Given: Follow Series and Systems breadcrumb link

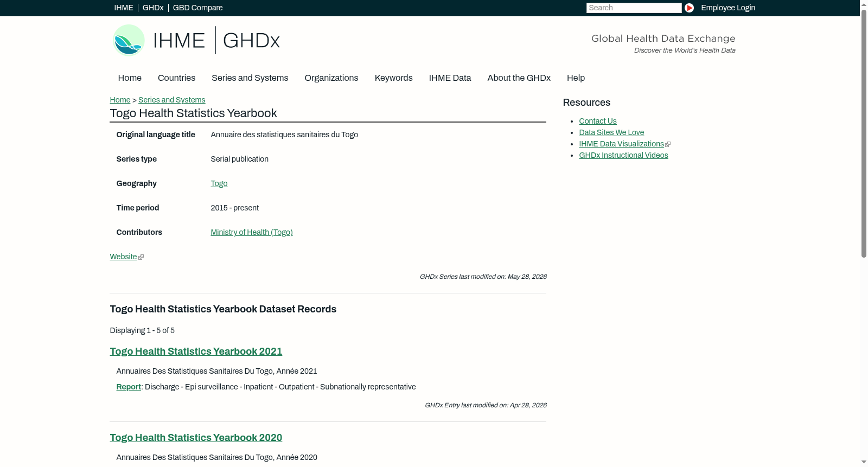Looking at the screenshot, I should [171, 100].
